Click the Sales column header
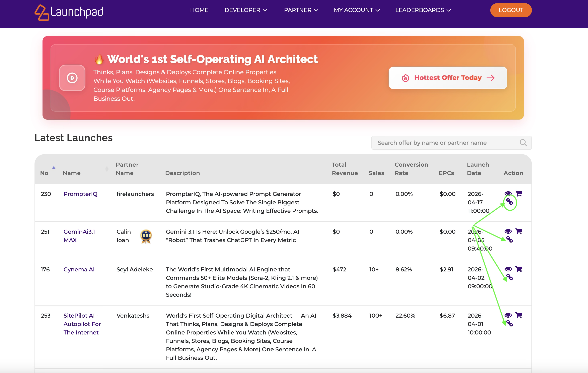 coord(376,173)
